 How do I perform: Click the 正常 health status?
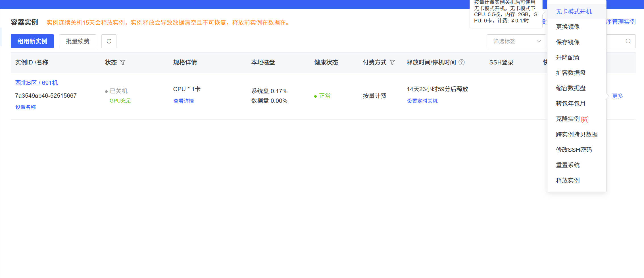(325, 96)
